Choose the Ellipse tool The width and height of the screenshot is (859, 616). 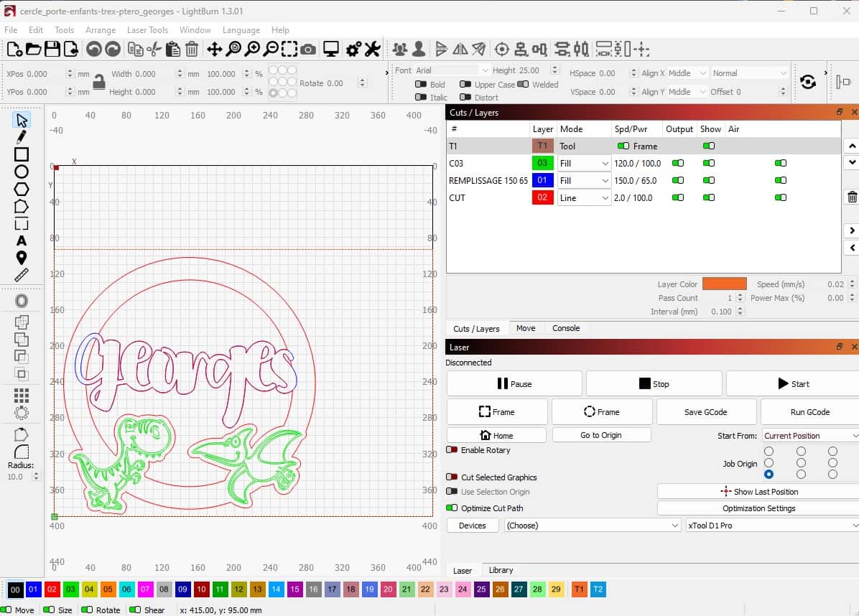point(21,172)
